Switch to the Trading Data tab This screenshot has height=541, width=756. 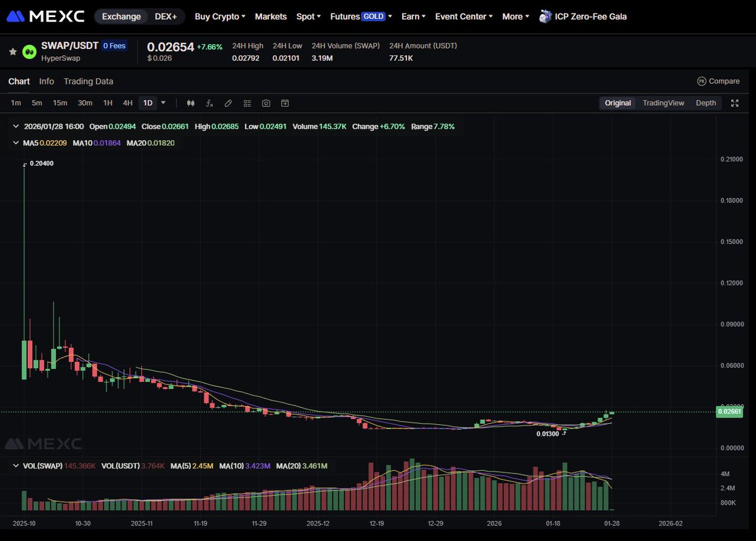tap(88, 81)
